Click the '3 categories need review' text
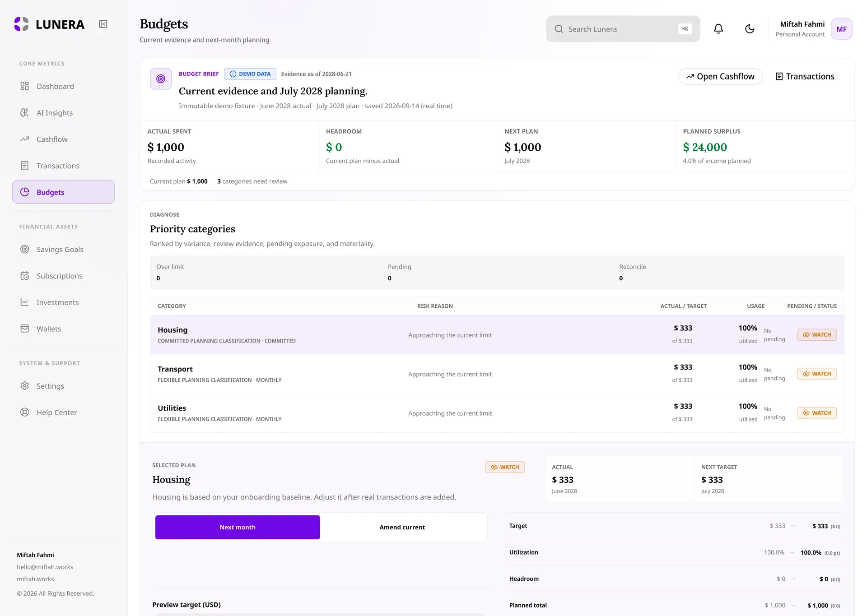 point(252,181)
